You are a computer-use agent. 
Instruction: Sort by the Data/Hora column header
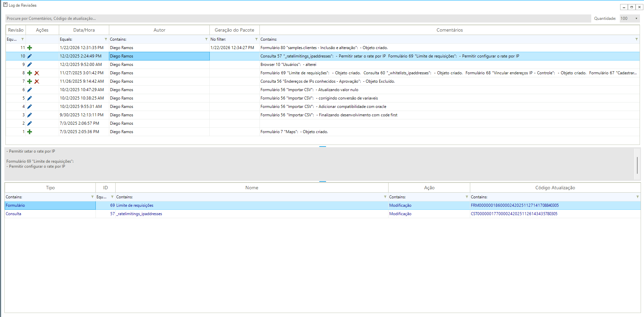point(84,30)
